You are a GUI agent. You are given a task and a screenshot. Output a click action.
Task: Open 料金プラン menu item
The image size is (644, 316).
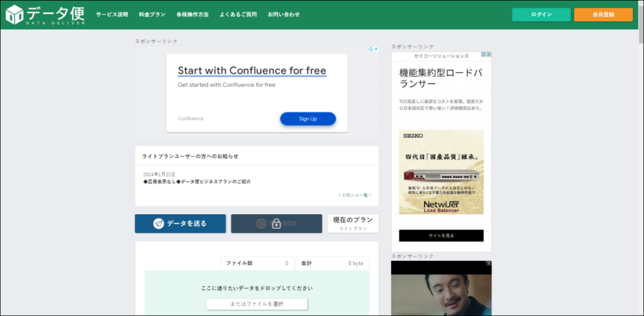tap(152, 14)
